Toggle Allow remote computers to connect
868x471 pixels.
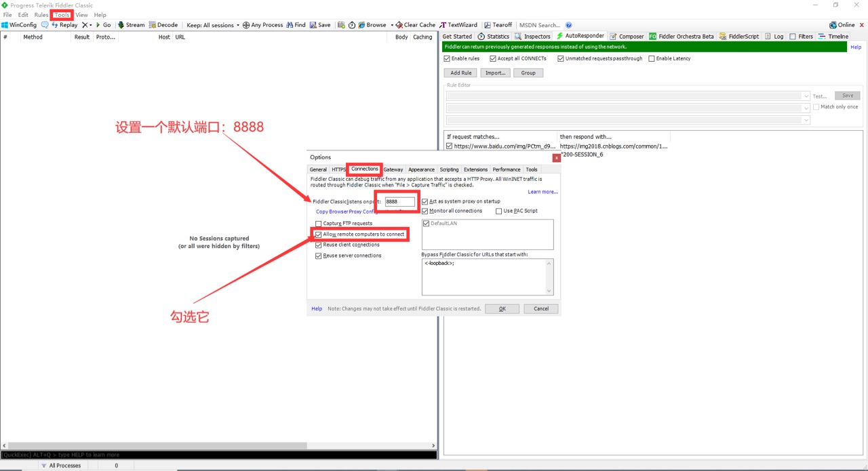[x=319, y=234]
